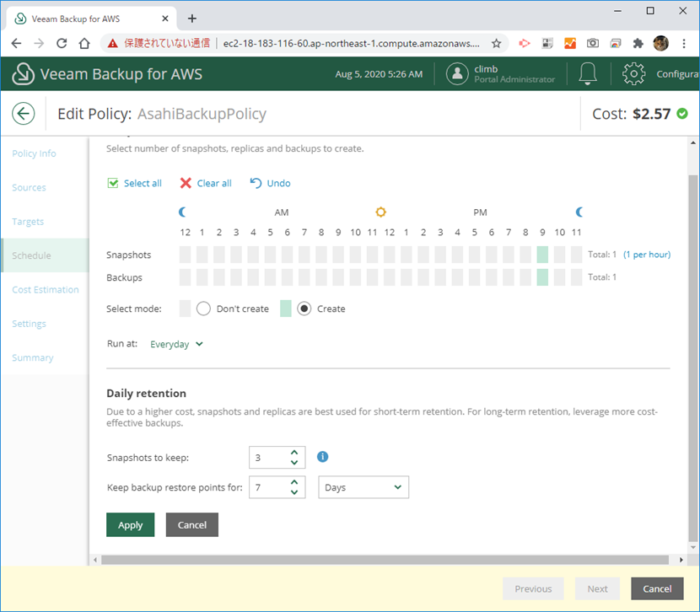This screenshot has height=612, width=700.
Task: Open notifications bell icon
Action: click(x=588, y=73)
